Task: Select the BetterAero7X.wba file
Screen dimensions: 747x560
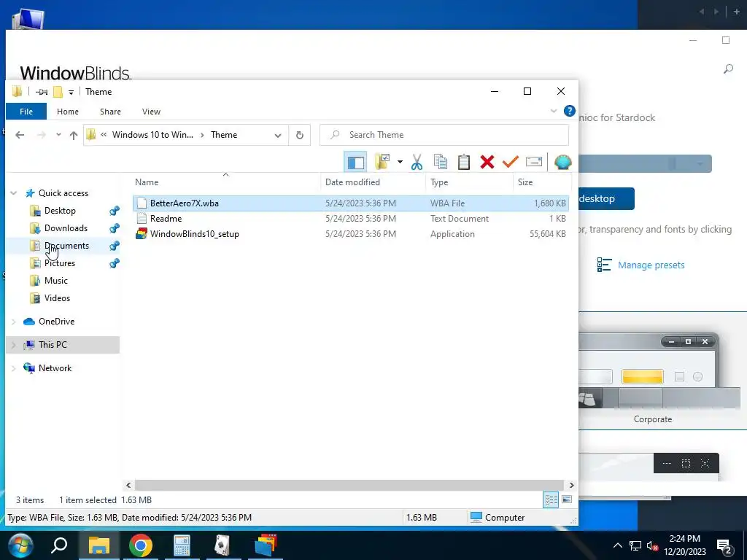Action: pyautogui.click(x=351, y=203)
